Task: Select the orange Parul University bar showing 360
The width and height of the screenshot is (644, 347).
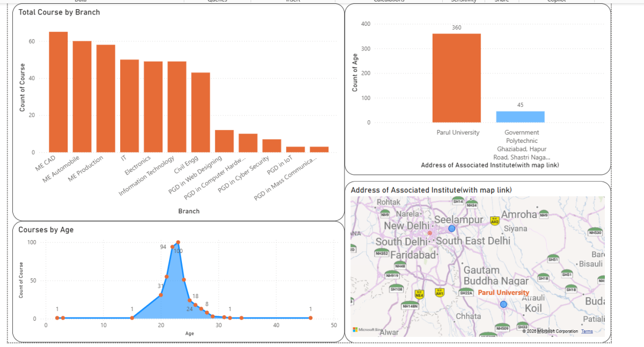Action: tap(456, 78)
